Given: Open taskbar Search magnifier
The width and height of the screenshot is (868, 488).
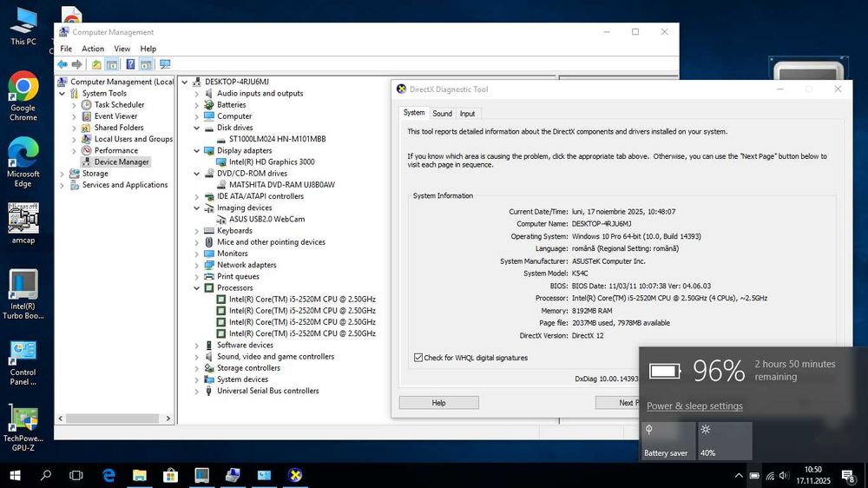Looking at the screenshot, I should coord(46,475).
